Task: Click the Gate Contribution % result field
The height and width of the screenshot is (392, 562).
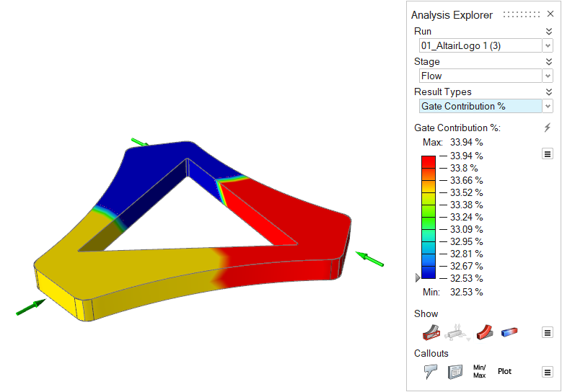Action: [480, 107]
